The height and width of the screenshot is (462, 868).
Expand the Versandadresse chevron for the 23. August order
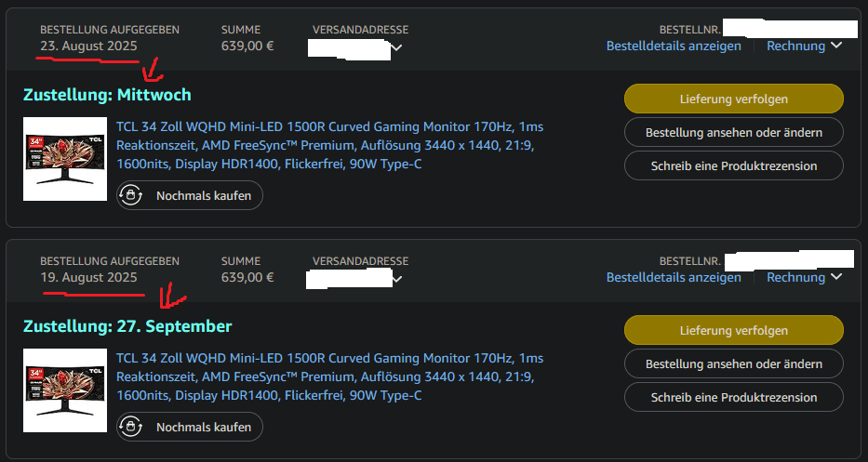(397, 48)
